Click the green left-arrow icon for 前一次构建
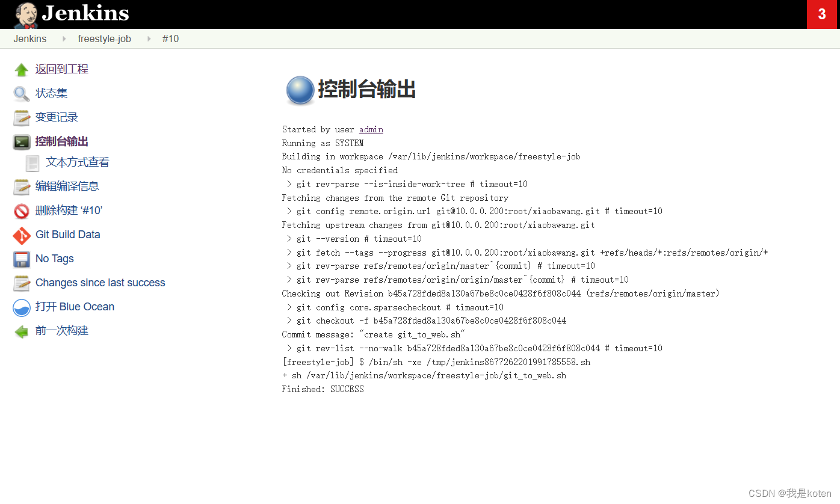 click(x=22, y=331)
